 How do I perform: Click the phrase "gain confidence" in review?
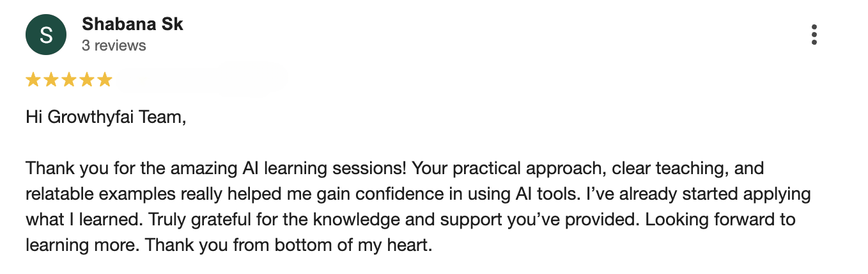(x=344, y=194)
